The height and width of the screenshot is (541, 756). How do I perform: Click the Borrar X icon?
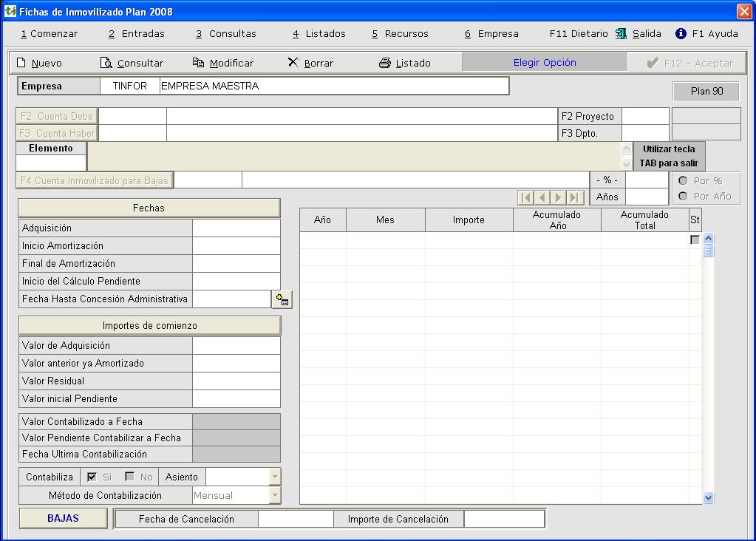pyautogui.click(x=293, y=62)
